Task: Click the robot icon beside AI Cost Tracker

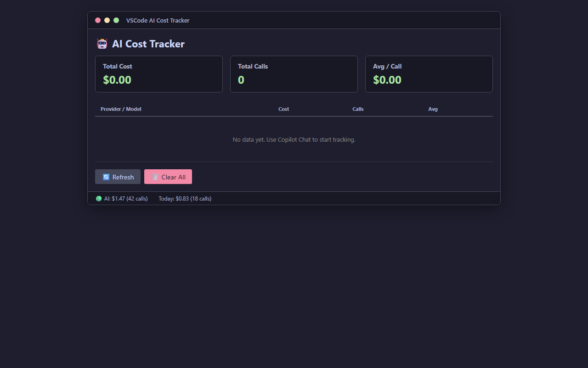Action: click(102, 44)
